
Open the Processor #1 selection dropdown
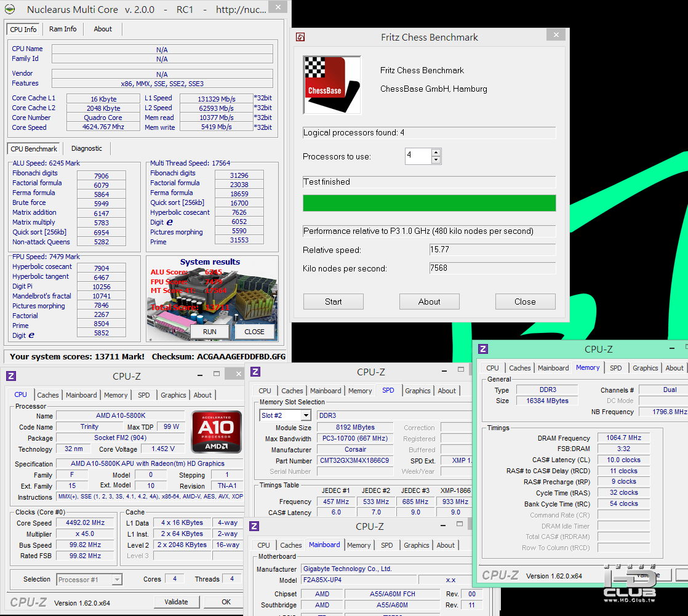(117, 580)
